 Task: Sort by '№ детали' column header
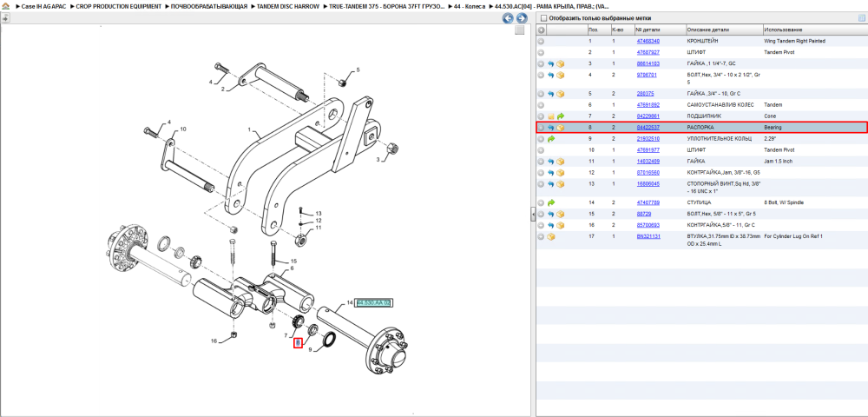(x=660, y=30)
